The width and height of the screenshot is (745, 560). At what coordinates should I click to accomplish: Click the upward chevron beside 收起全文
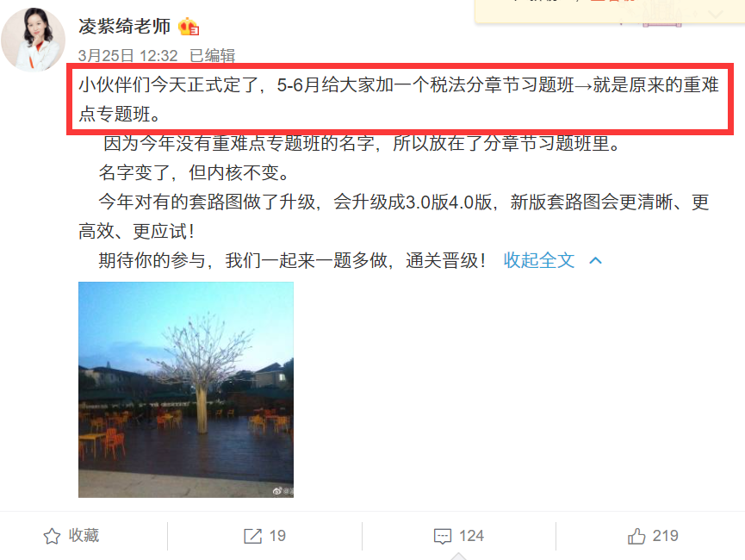click(x=595, y=260)
